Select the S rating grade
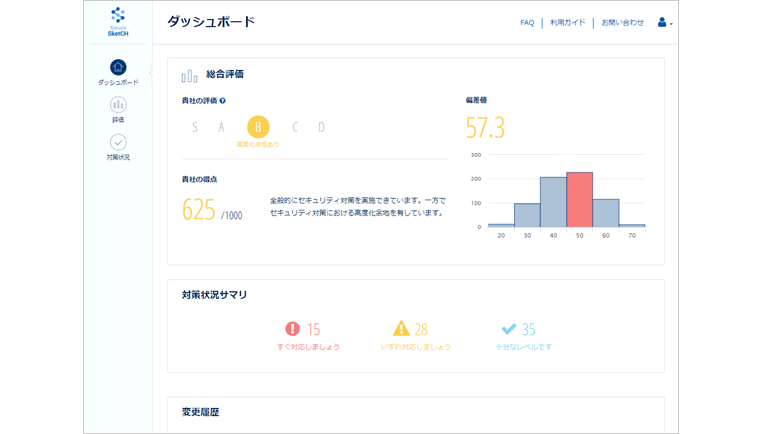 click(x=195, y=127)
